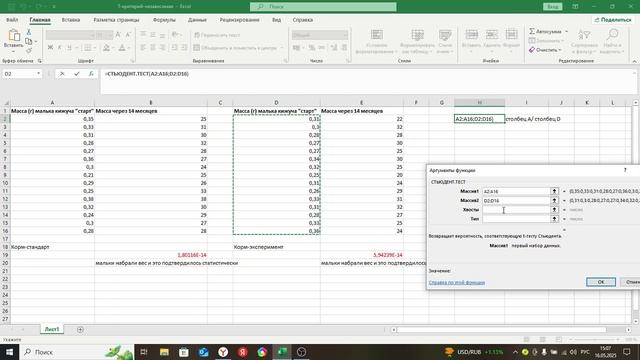Toggle bold Ж formatting
Viewport: 640px width, 360px height.
(50, 48)
